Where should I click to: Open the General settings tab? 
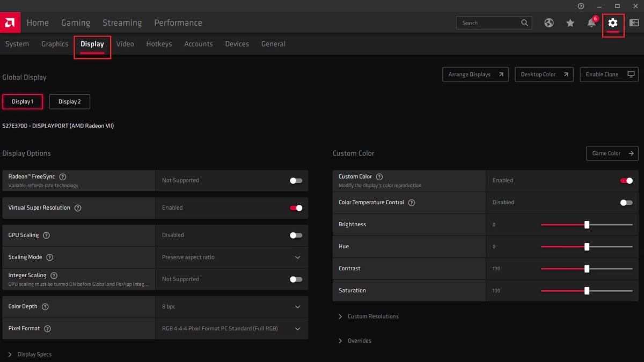click(x=273, y=44)
